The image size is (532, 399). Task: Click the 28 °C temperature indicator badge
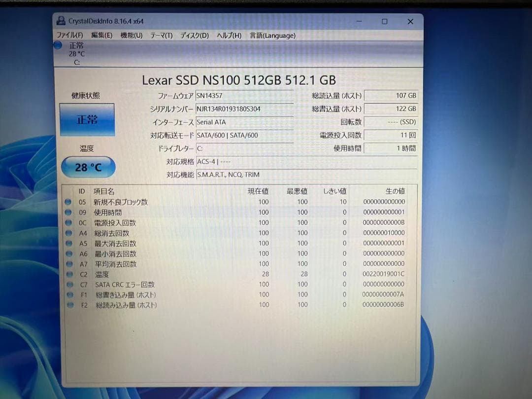(x=88, y=167)
